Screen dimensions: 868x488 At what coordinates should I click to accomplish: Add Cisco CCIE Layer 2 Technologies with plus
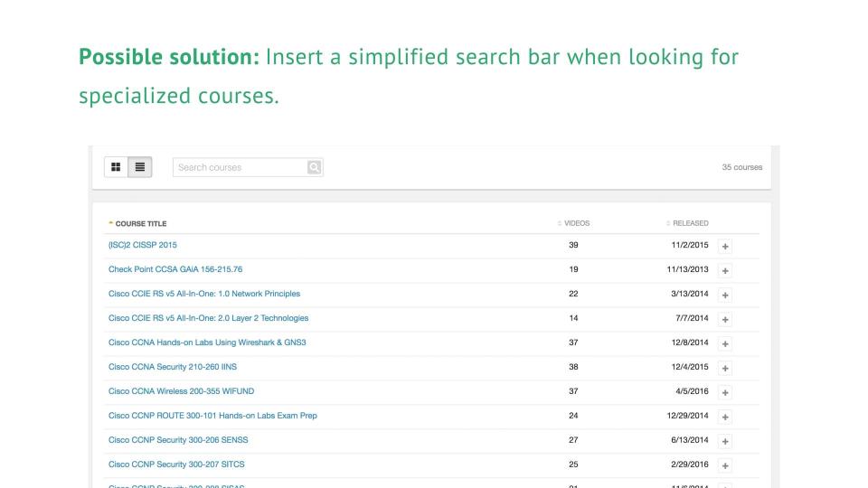pos(725,319)
